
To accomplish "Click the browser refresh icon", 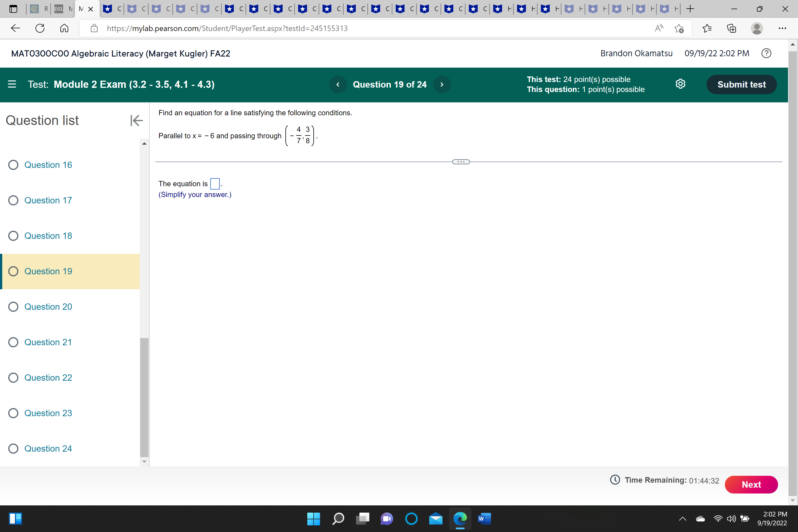I will [x=40, y=28].
